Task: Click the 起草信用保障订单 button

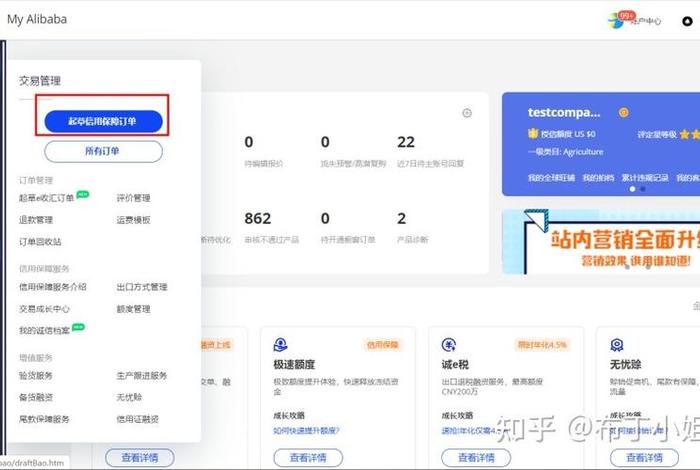Action: pyautogui.click(x=103, y=121)
